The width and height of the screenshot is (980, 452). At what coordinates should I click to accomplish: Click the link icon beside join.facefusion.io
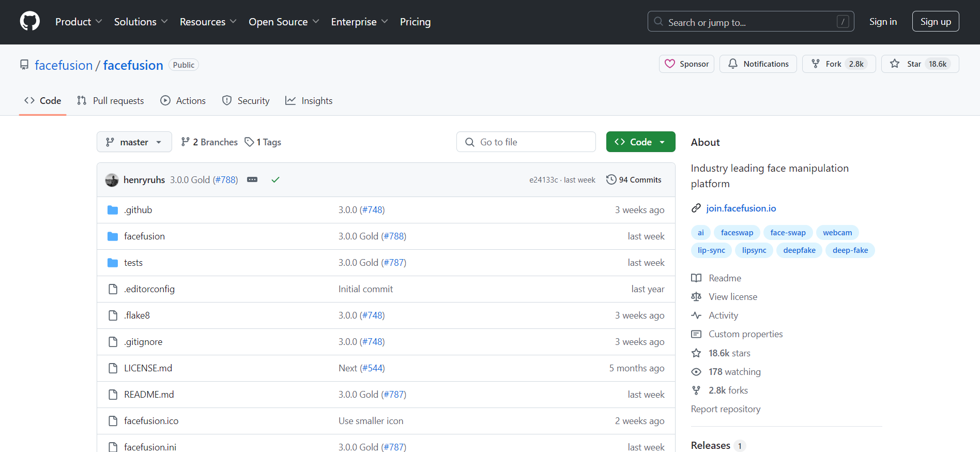pos(696,208)
